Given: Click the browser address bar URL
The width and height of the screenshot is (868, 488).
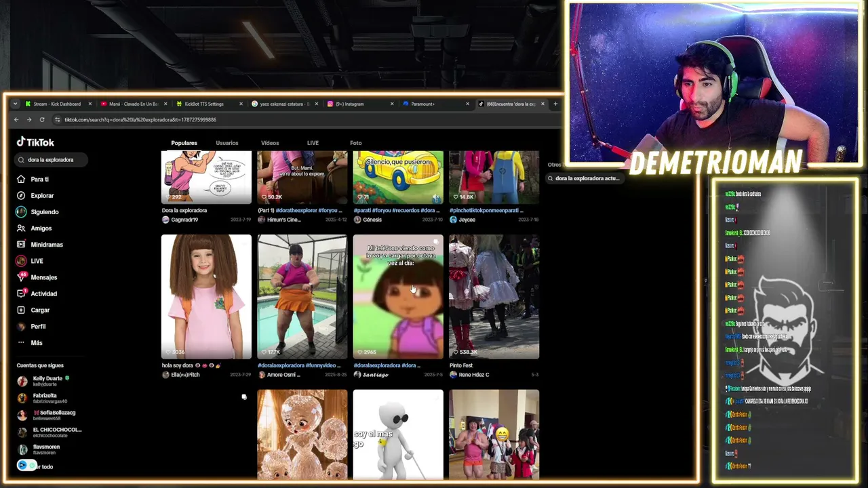Looking at the screenshot, I should tap(140, 120).
